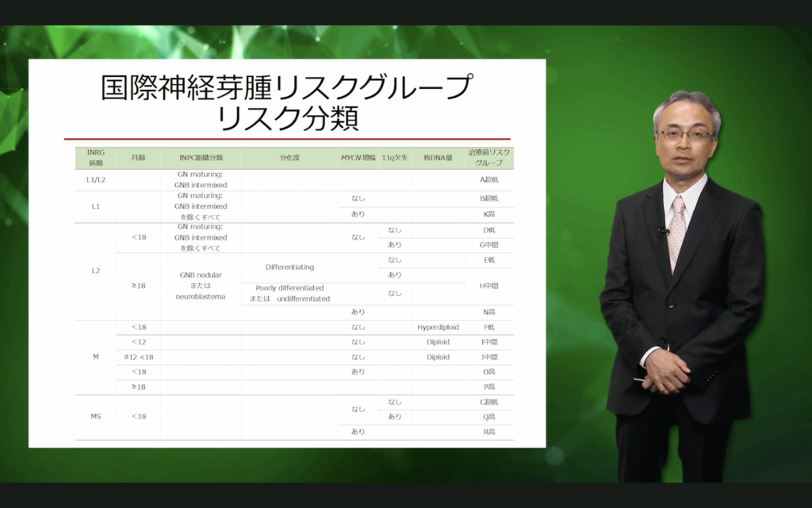Viewport: 812px width, 508px height.
Task: Click the Differentiating cell
Action: click(x=289, y=267)
